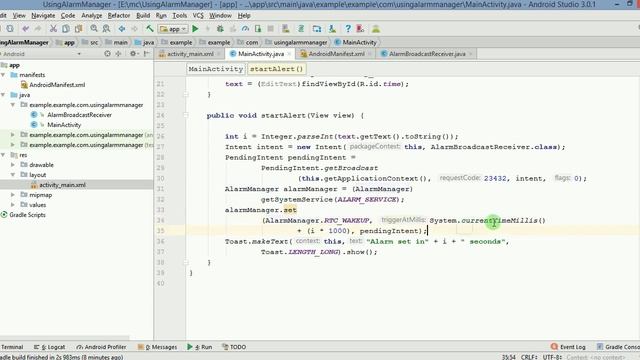Collapse the first usingalarmmanager package arrow
640x360 pixels.
pos(13,105)
